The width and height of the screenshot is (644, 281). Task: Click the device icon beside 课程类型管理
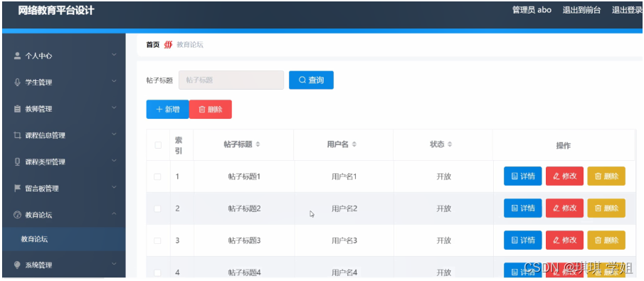pos(17,162)
